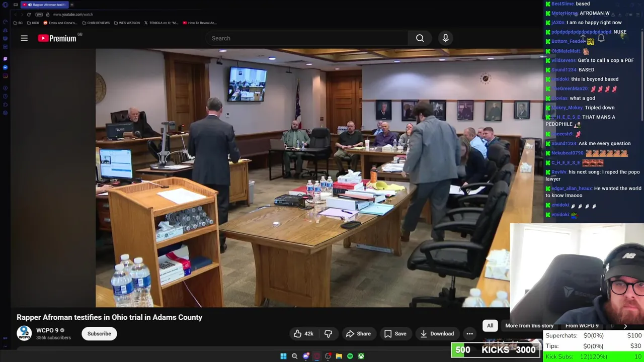Open Discord from the taskbar
The width and height of the screenshot is (644, 362).
pyautogui.click(x=305, y=356)
